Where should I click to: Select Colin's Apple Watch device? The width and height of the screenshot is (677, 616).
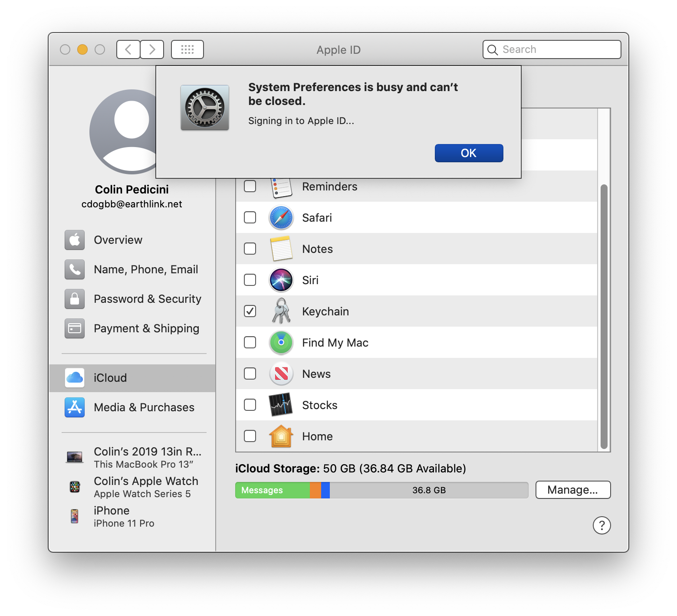[132, 487]
